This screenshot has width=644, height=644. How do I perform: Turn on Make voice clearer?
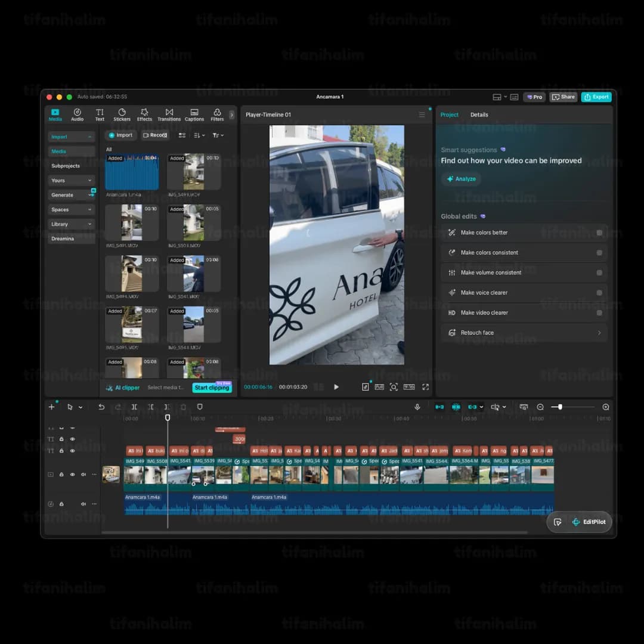[x=599, y=293]
